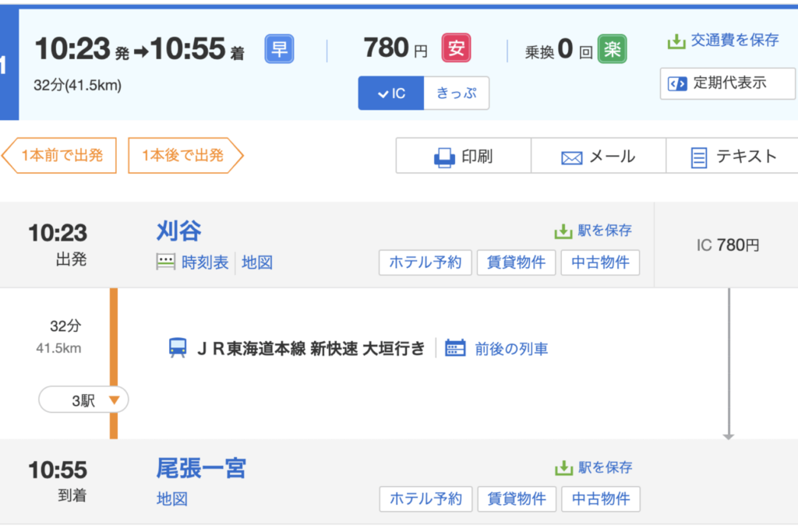The height and width of the screenshot is (532, 798).
Task: Click the code icon on 定期代表示
Action: point(677,83)
